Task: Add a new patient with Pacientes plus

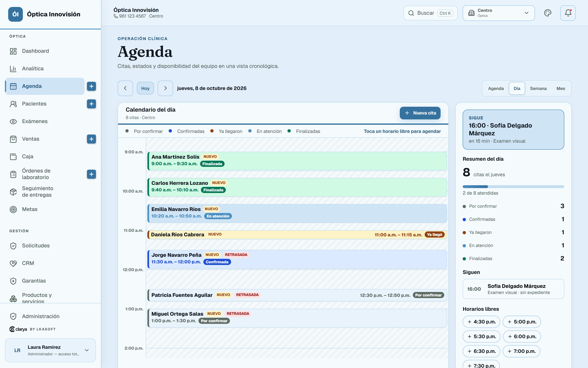Action: tap(91, 104)
